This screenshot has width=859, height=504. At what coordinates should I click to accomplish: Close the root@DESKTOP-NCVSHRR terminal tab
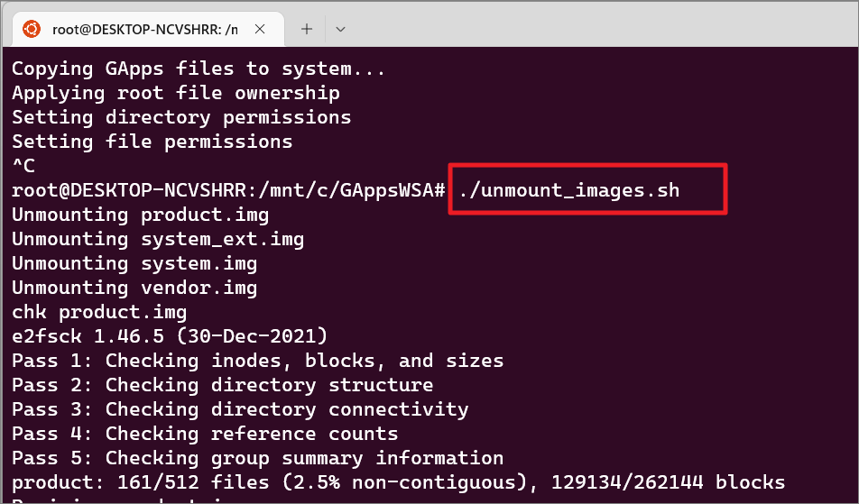click(x=260, y=29)
